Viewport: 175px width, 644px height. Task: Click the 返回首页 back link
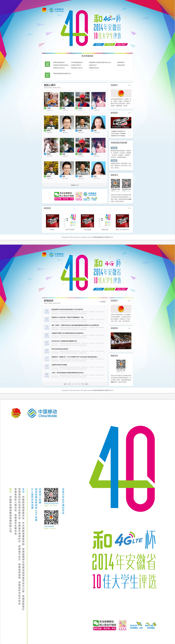tap(102, 302)
